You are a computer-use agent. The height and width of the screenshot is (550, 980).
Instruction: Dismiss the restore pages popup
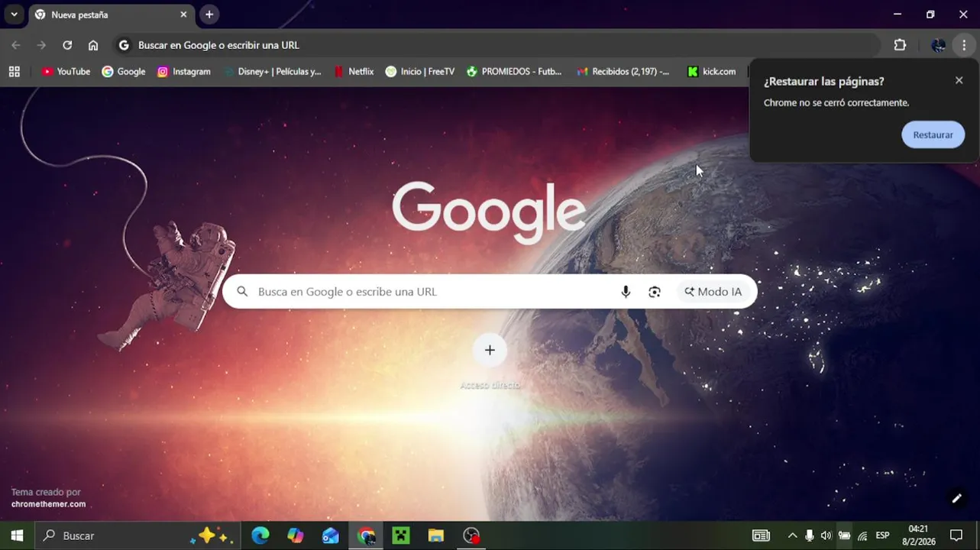coord(959,80)
